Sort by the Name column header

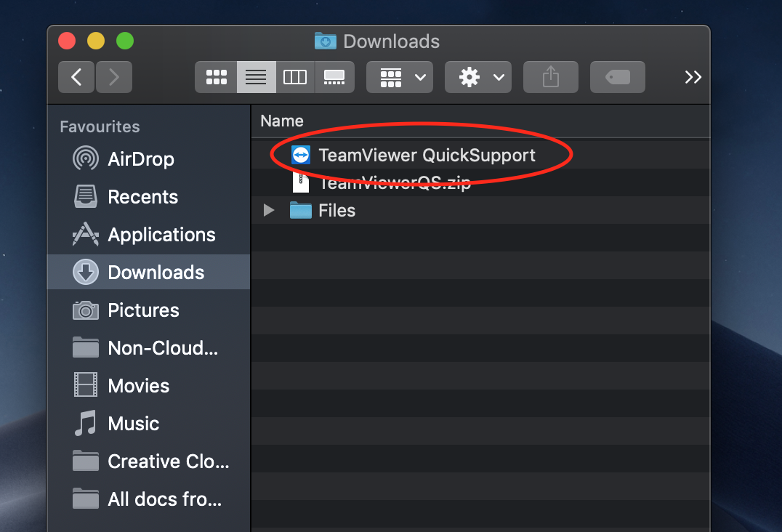click(282, 121)
